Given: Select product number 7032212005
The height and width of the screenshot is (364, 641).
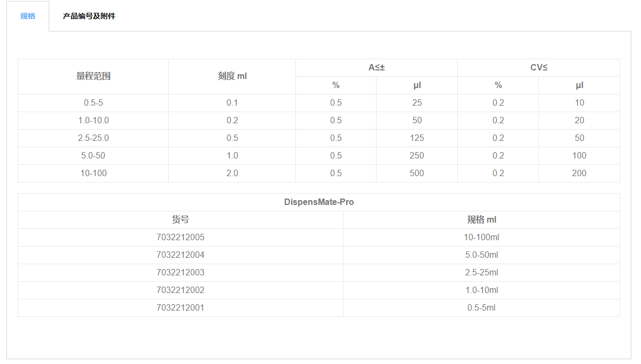Looking at the screenshot, I should click(x=181, y=237).
